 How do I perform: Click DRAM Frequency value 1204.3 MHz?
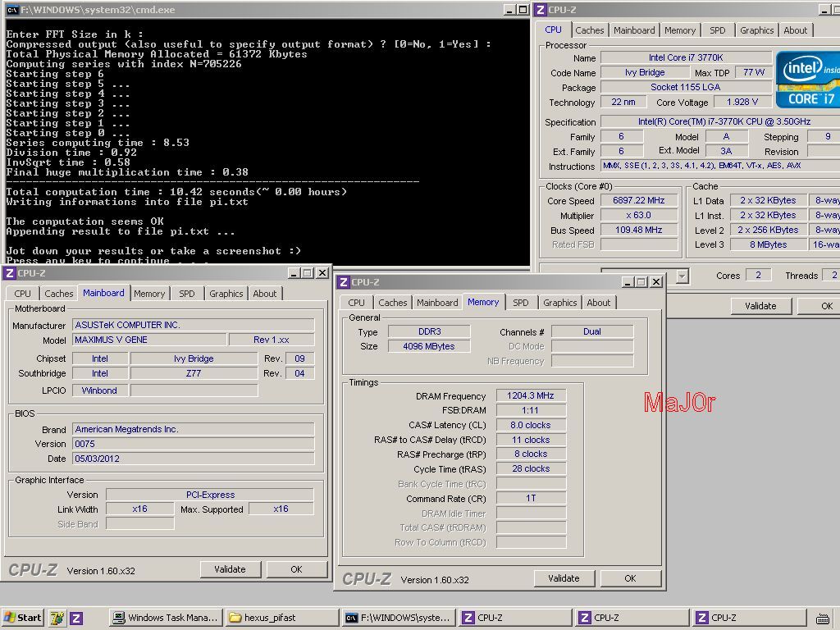coord(531,395)
